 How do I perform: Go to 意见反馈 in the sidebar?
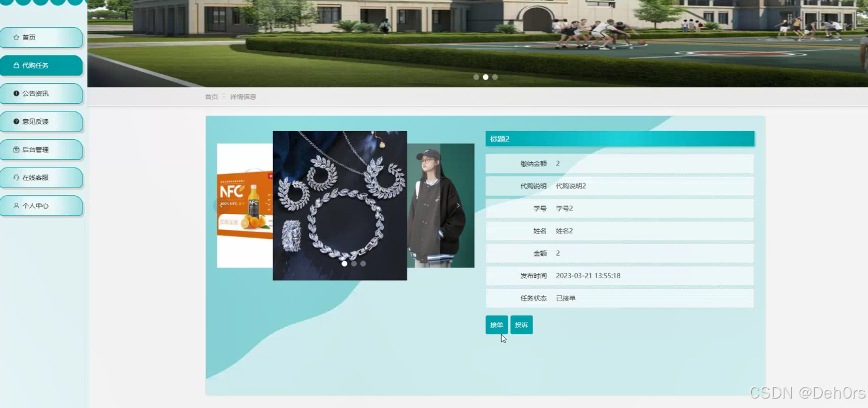tap(41, 121)
